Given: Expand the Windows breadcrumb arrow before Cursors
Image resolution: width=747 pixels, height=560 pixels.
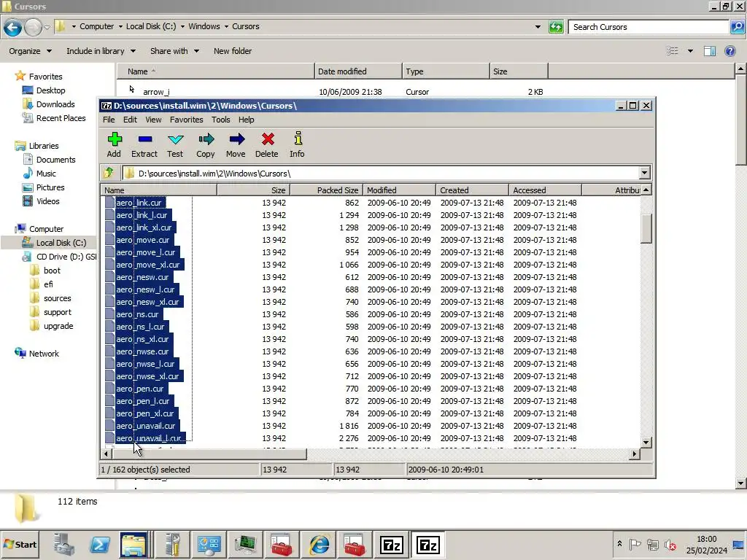Looking at the screenshot, I should (x=226, y=27).
